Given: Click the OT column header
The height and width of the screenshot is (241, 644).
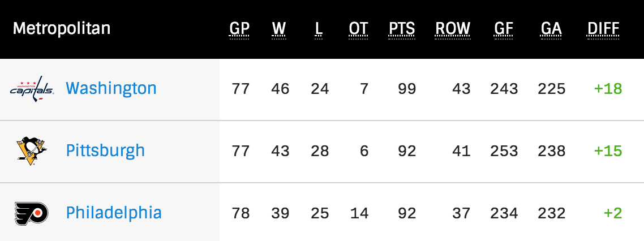Looking at the screenshot, I should pyautogui.click(x=359, y=29).
